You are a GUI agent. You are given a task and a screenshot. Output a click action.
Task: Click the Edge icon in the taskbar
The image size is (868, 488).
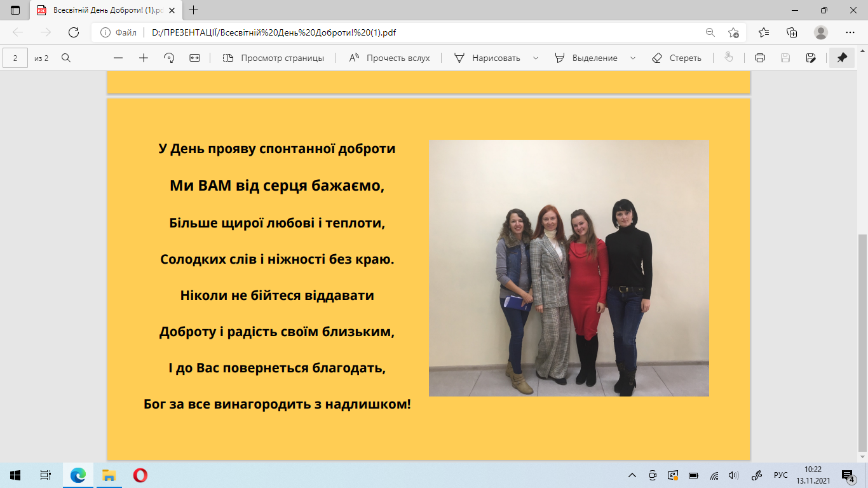(78, 475)
